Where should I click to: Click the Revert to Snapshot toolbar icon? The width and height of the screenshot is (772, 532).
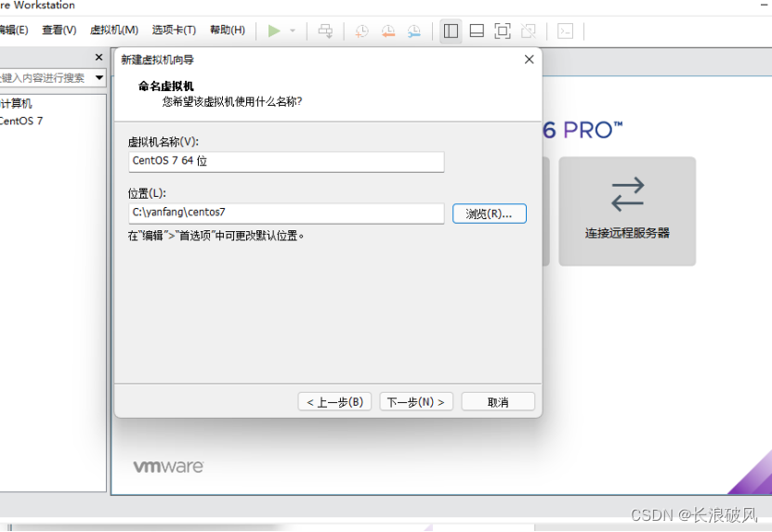(388, 31)
